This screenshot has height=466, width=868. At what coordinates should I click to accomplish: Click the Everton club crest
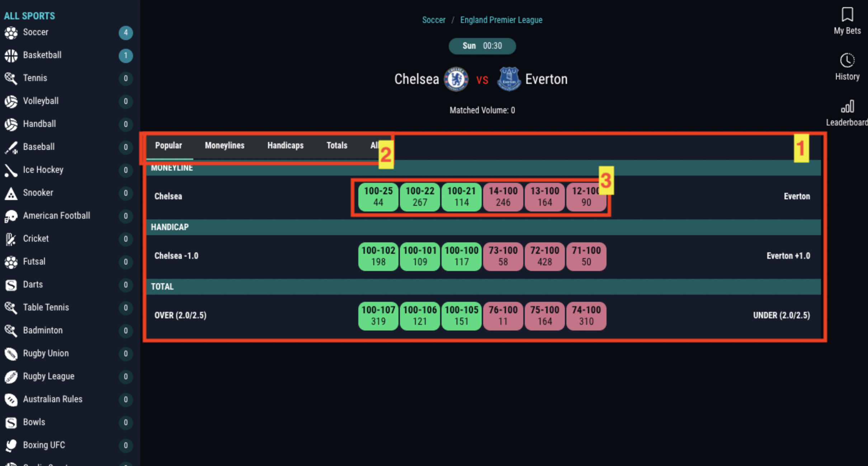pos(509,79)
